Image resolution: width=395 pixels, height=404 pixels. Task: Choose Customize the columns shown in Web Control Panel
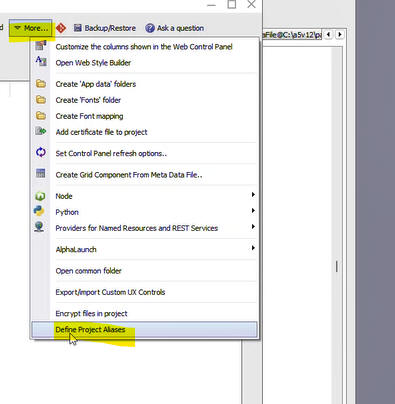tap(144, 47)
